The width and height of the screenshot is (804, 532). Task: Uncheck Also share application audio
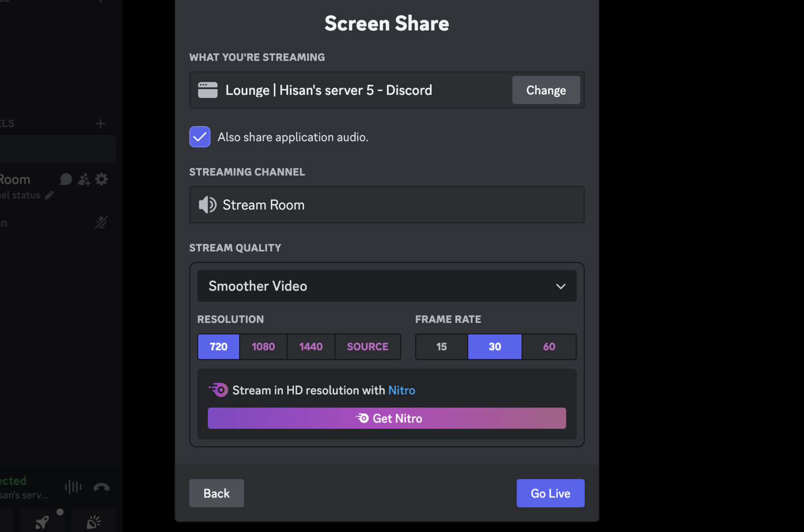(199, 136)
